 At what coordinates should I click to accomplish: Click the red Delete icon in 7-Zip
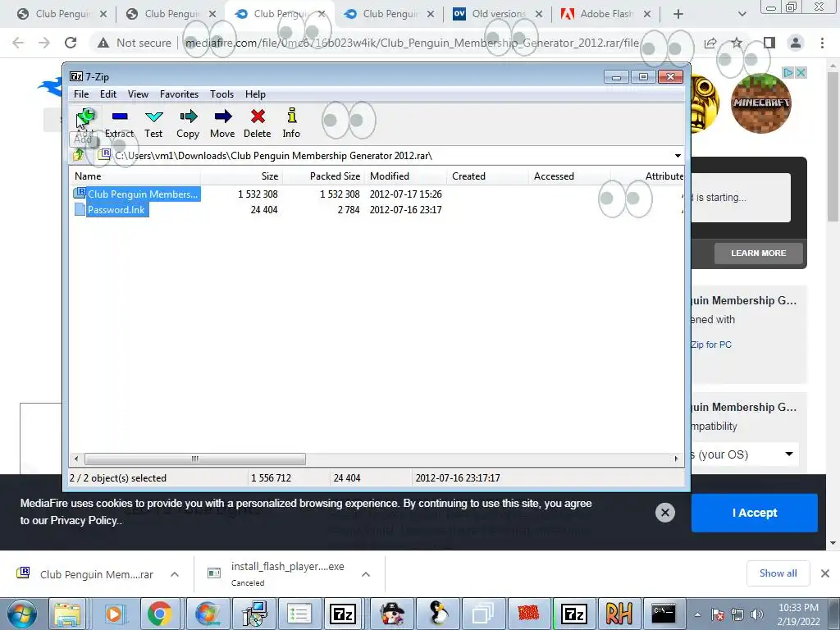coord(257,123)
